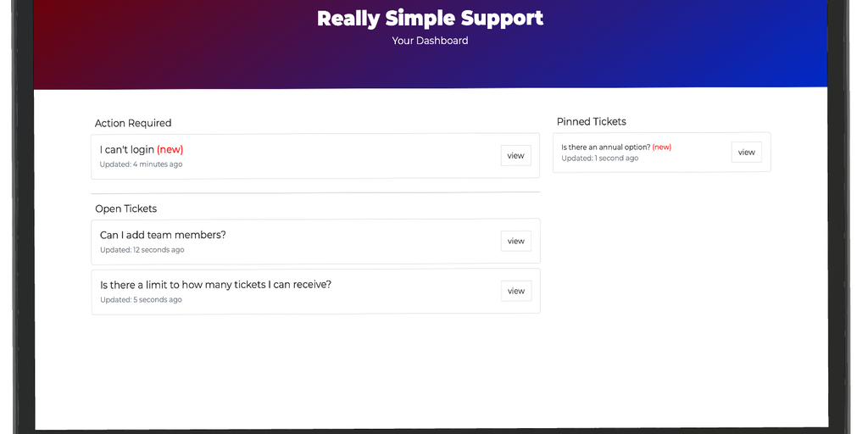Click the "Really Simple Support" header title

430,19
